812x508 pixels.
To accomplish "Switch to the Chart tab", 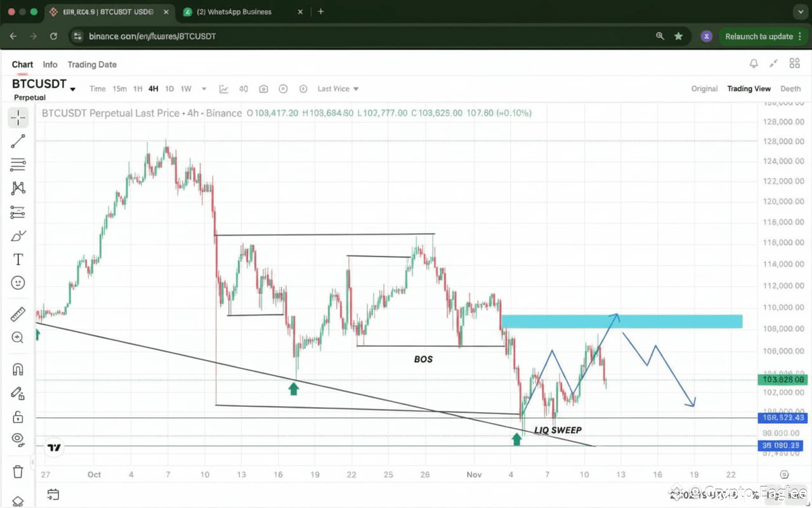I will 22,64.
